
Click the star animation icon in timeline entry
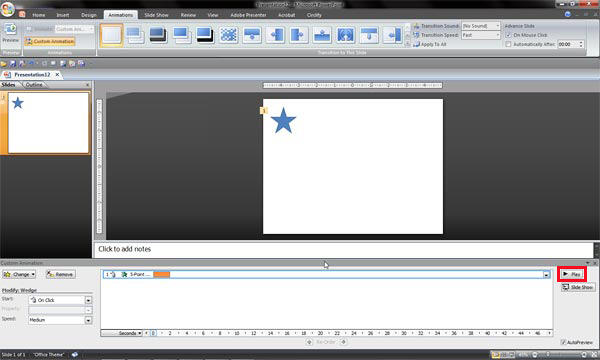(124, 274)
